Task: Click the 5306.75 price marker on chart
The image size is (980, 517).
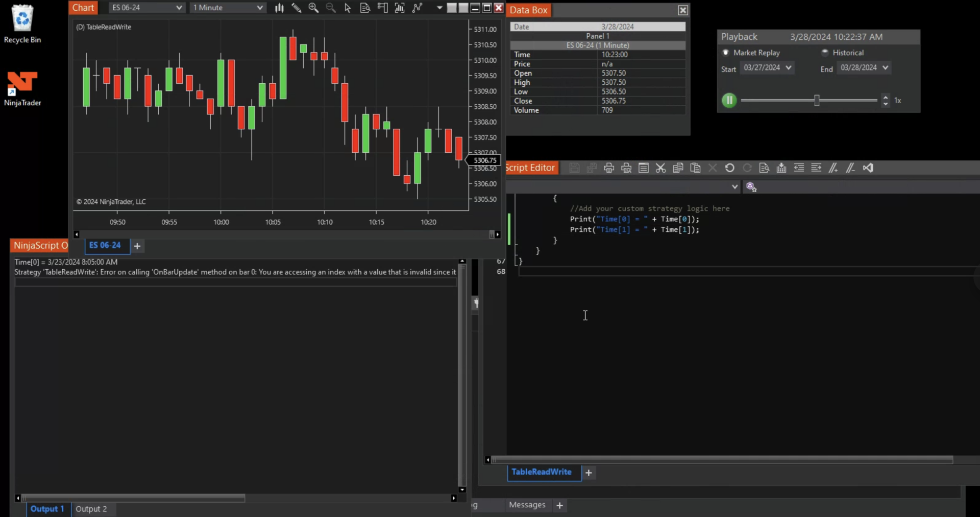Action: point(483,160)
